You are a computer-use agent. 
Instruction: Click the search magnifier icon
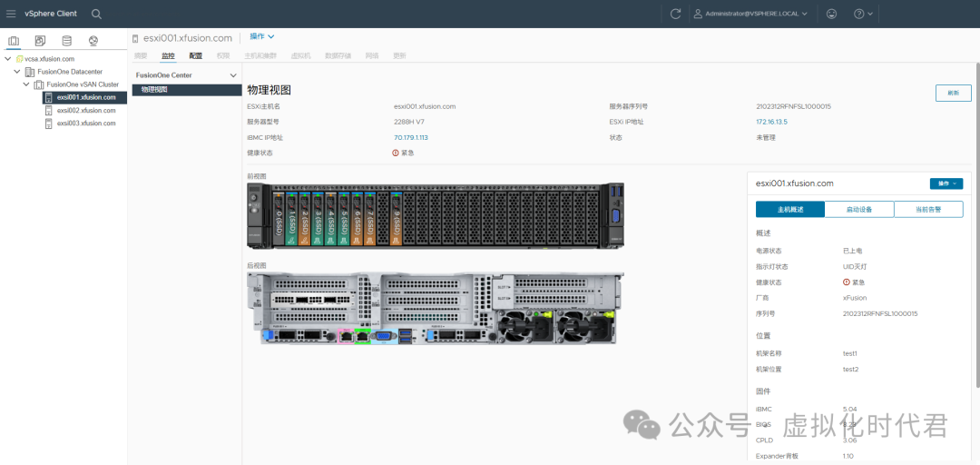[x=96, y=14]
